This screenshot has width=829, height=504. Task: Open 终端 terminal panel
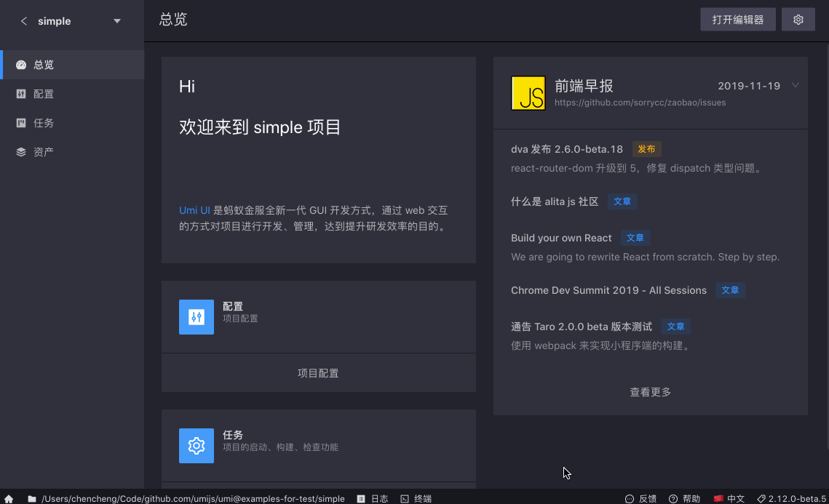point(416,499)
